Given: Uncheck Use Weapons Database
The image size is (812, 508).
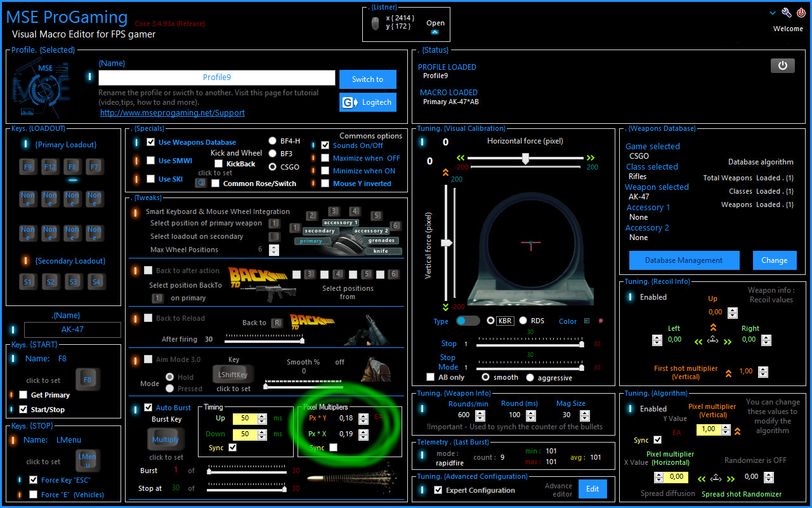Looking at the screenshot, I should point(151,142).
